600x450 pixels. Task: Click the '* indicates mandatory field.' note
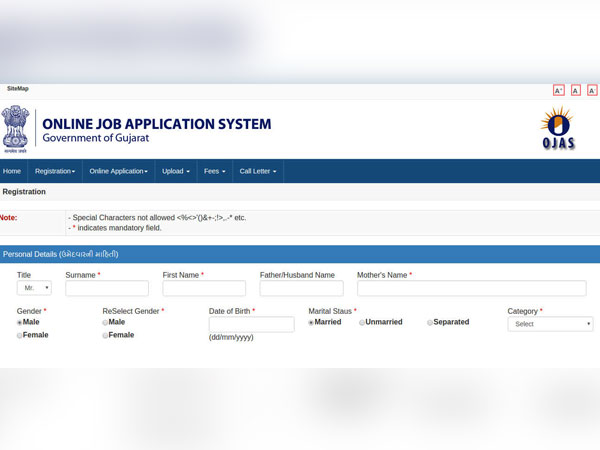(x=115, y=228)
